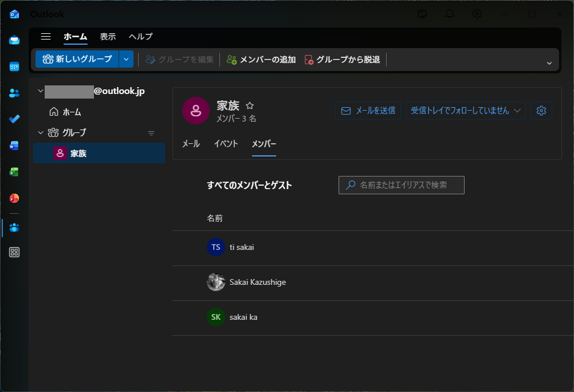
Task: Click the 家族 group avatar in header
Action: tap(196, 111)
